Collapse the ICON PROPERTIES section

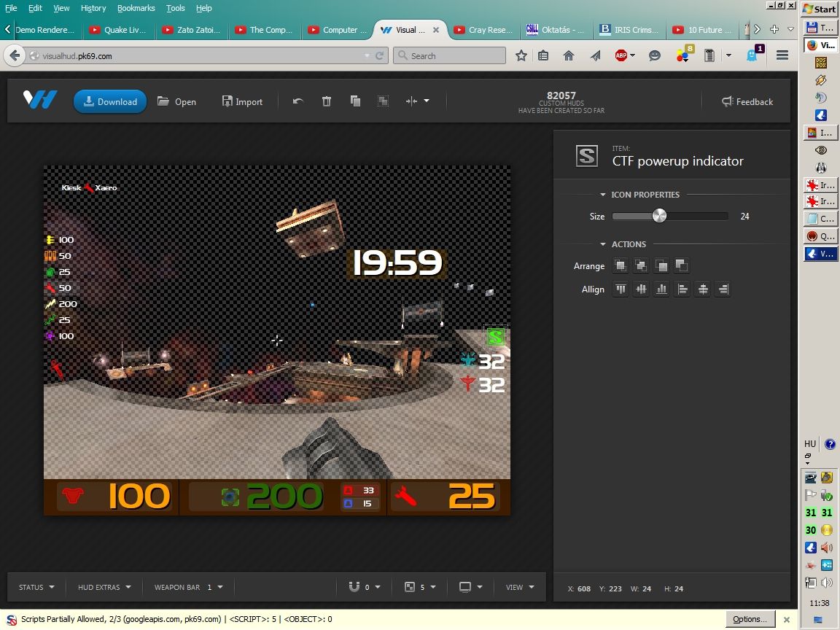pos(603,195)
